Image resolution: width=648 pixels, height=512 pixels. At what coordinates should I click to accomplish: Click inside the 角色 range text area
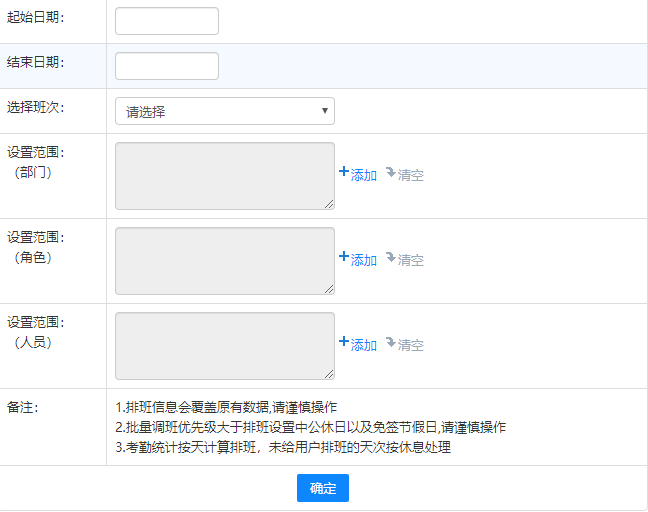point(224,261)
